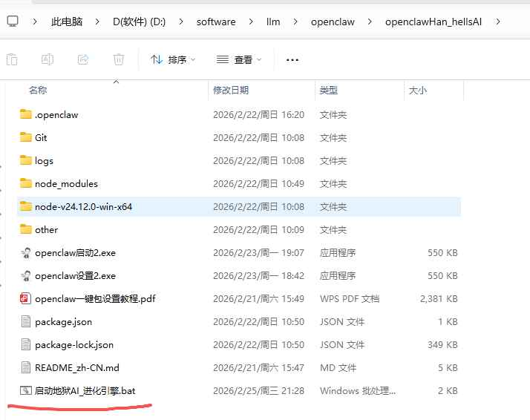Select openclaw一键包设置教程.pdf file name
This screenshot has width=530, height=420.
(x=95, y=299)
